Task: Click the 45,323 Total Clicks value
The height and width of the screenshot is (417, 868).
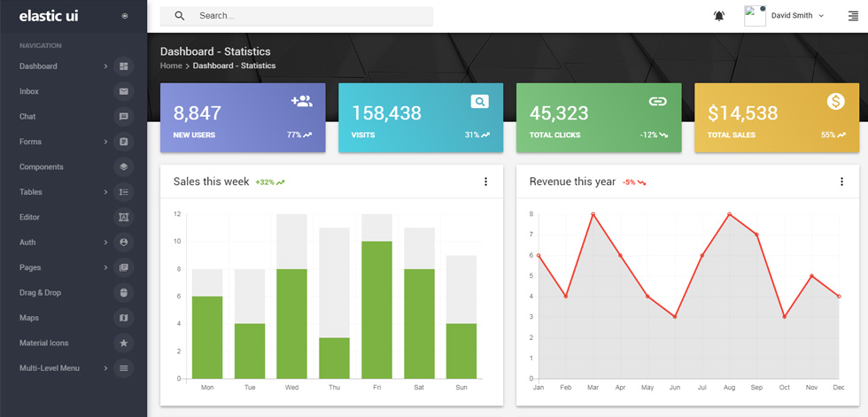Action: point(559,112)
